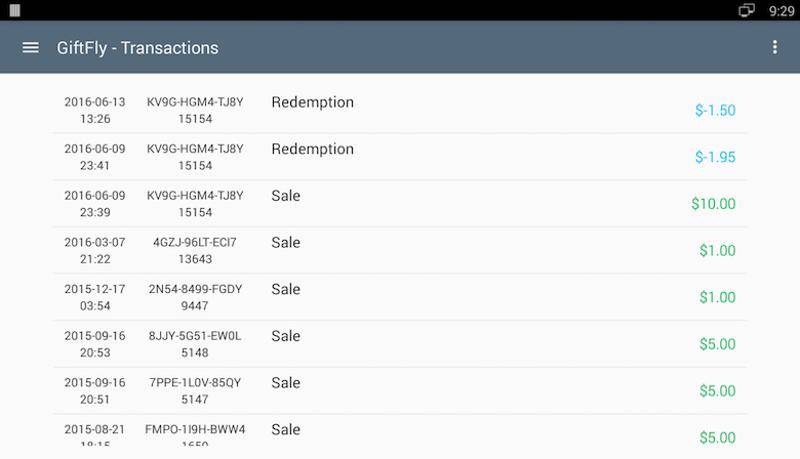This screenshot has height=459, width=800.
Task: Select the $-1.95 redemption amount
Action: click(715, 157)
